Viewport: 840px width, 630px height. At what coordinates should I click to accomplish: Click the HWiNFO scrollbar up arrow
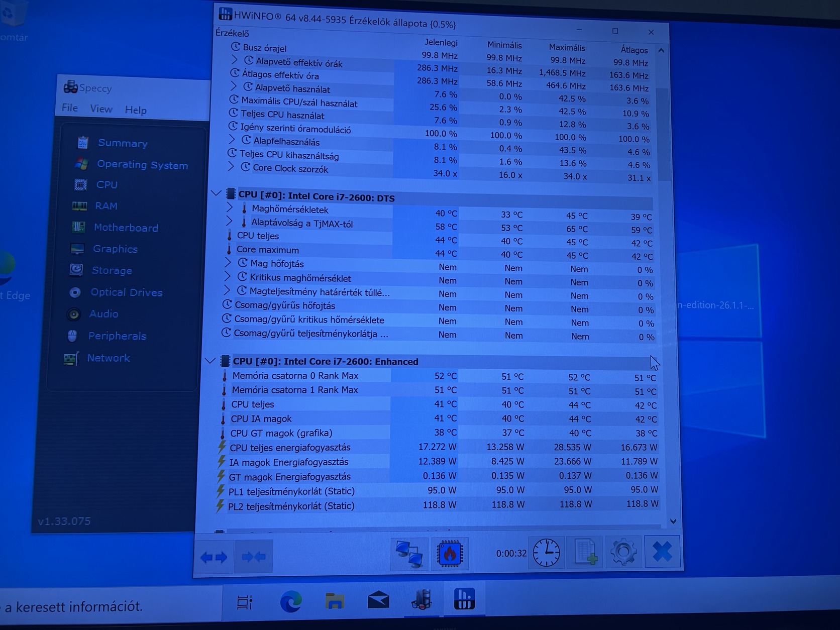coord(661,51)
